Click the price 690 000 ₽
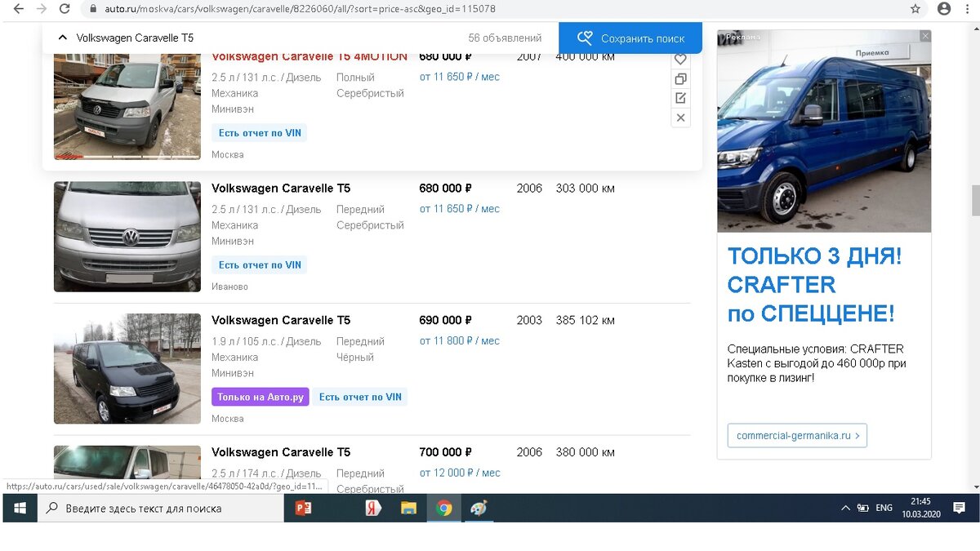Image resolution: width=980 pixels, height=551 pixels. [446, 321]
